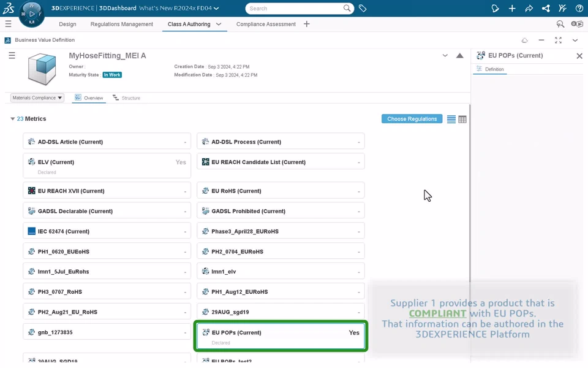Click in the Search field
The height and width of the screenshot is (368, 588).
pos(295,8)
